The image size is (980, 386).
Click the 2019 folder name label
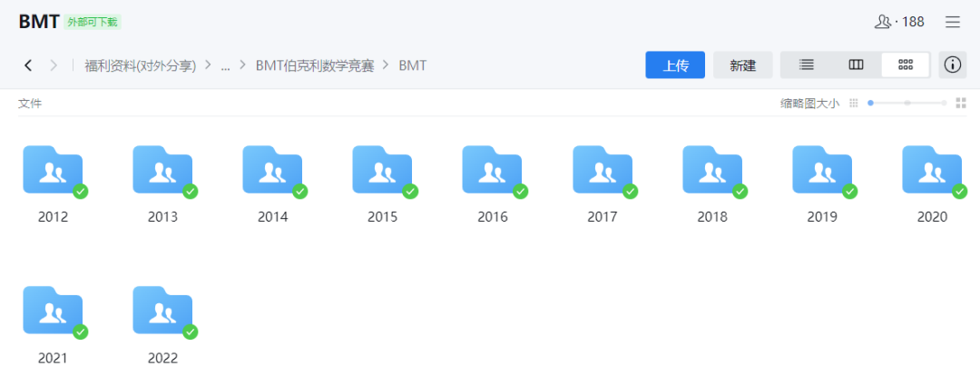click(x=822, y=217)
